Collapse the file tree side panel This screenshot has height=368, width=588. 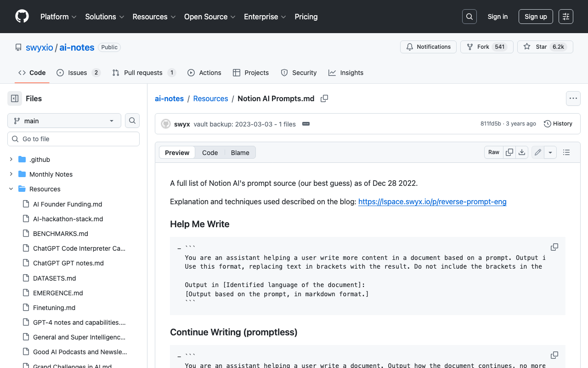(x=15, y=98)
